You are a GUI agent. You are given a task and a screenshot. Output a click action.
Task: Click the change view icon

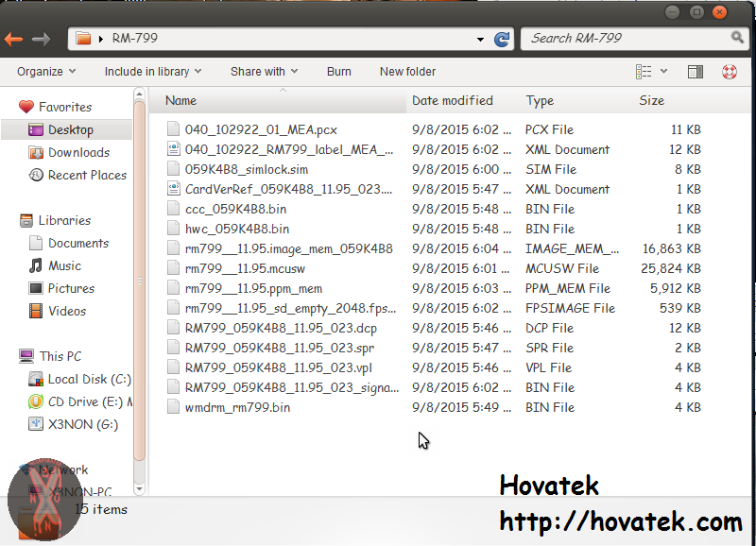(644, 72)
